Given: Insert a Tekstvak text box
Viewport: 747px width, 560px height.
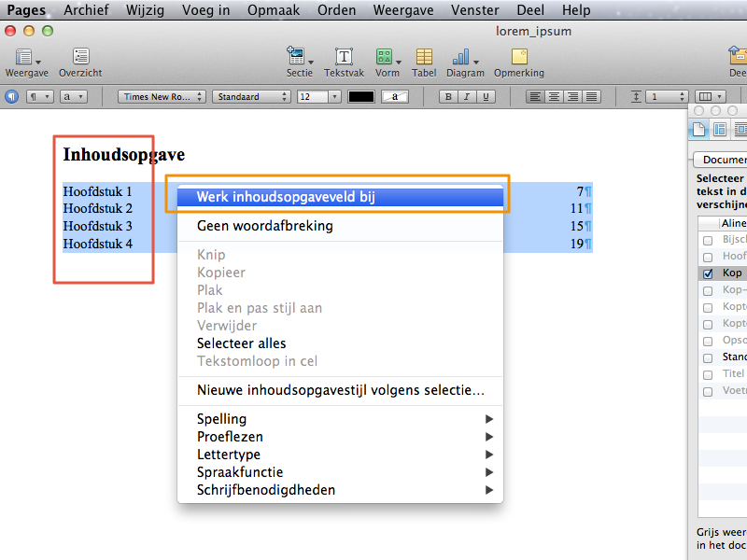Looking at the screenshot, I should tap(344, 56).
